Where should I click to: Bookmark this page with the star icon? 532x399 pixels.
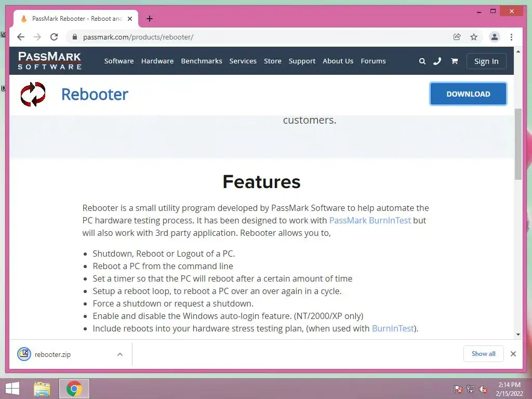(x=474, y=37)
